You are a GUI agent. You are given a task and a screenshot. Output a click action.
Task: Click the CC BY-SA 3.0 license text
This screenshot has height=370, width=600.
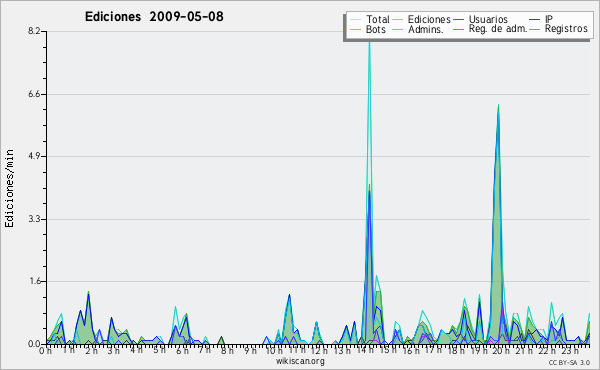coord(569,362)
